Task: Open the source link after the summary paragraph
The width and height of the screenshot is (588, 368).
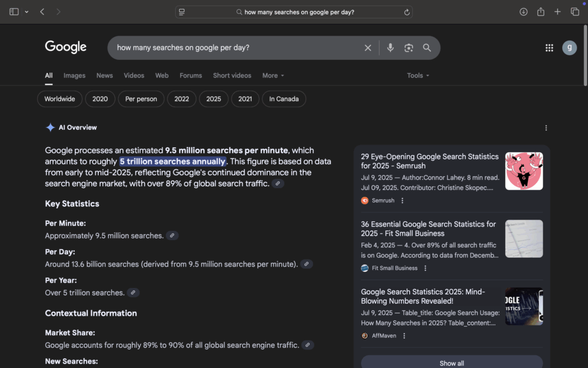Action: pyautogui.click(x=277, y=183)
